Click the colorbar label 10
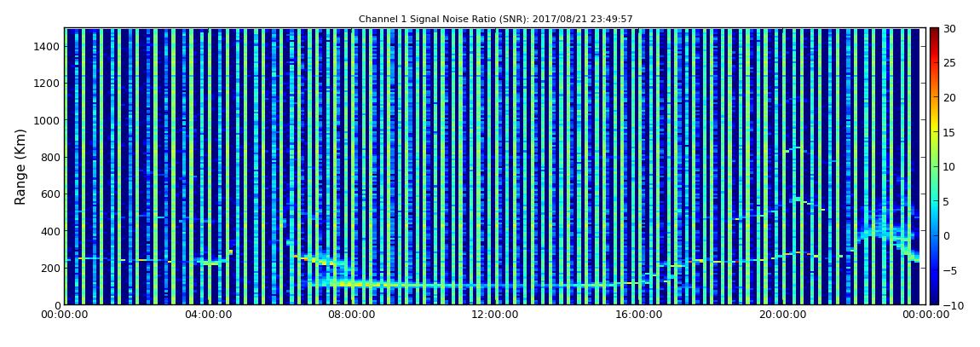 click(949, 167)
